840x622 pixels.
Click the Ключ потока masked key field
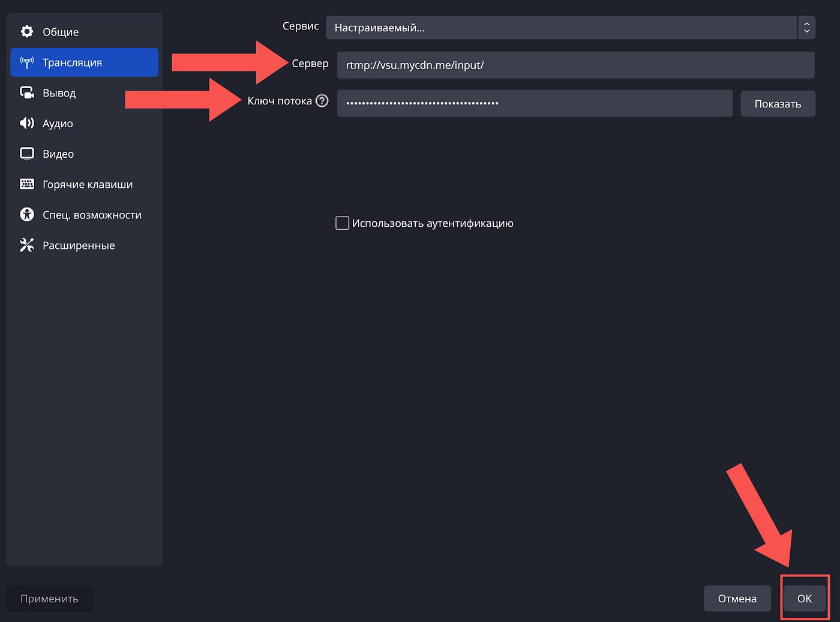click(x=535, y=103)
